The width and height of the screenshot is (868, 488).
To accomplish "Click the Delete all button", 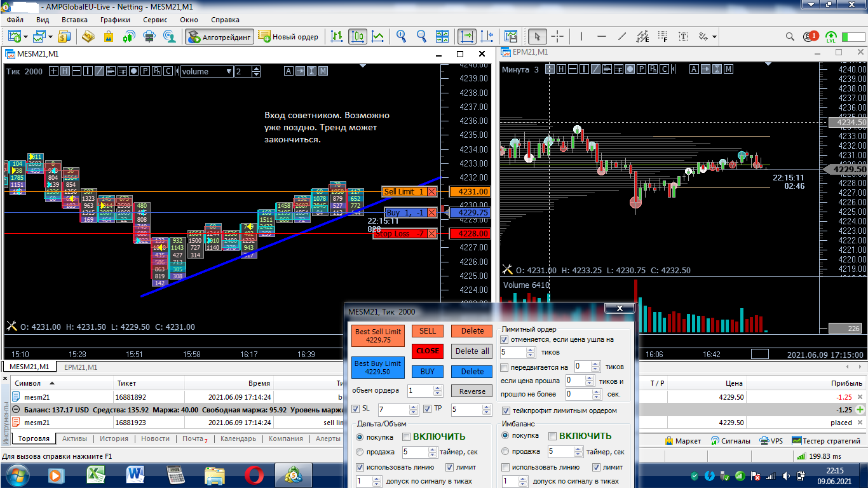I will [472, 351].
